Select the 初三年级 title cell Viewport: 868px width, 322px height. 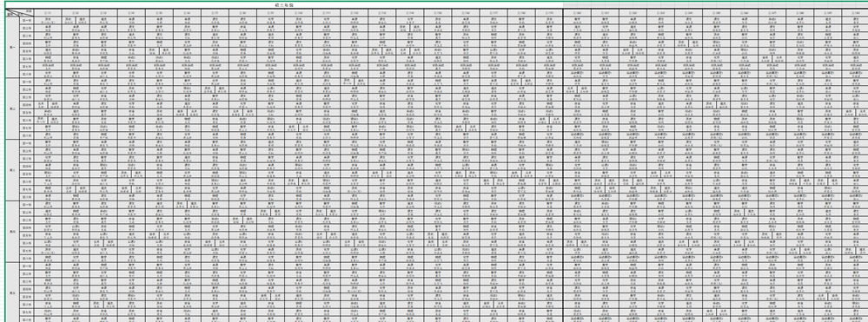[284, 4]
